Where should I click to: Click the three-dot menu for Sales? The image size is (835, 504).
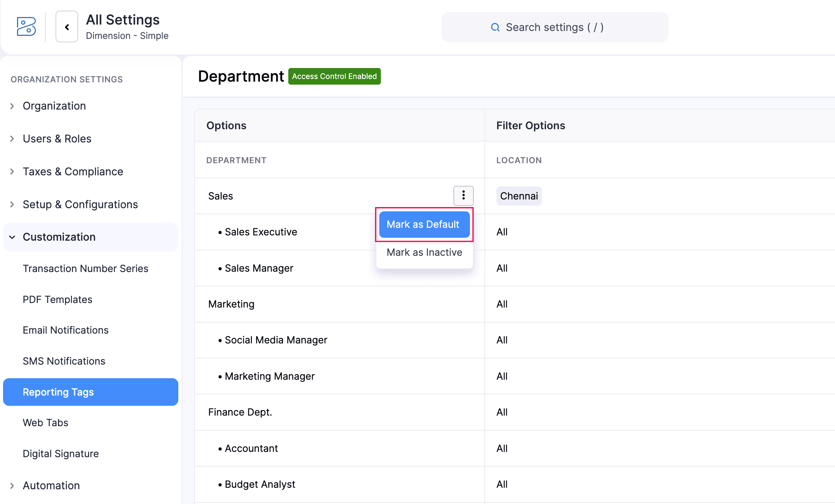tap(463, 196)
